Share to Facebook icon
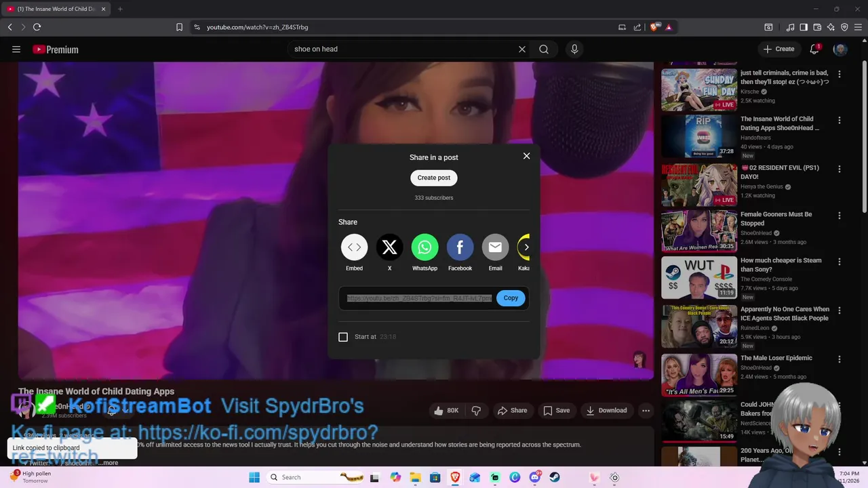This screenshot has width=868, height=488. [460, 247]
